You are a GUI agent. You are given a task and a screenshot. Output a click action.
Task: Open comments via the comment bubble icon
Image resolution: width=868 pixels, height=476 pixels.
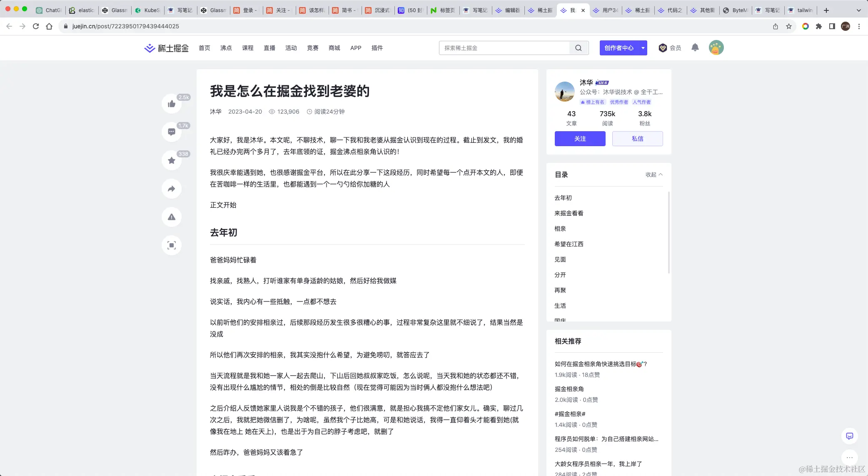172,132
